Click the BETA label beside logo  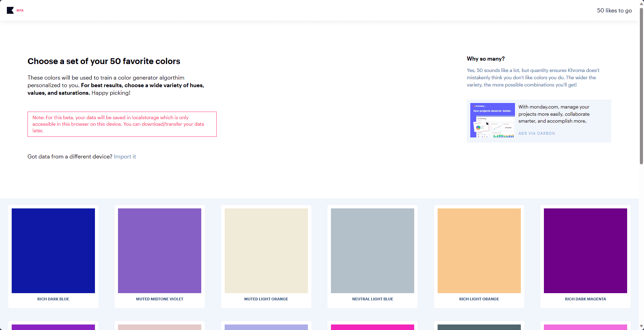click(x=20, y=10)
